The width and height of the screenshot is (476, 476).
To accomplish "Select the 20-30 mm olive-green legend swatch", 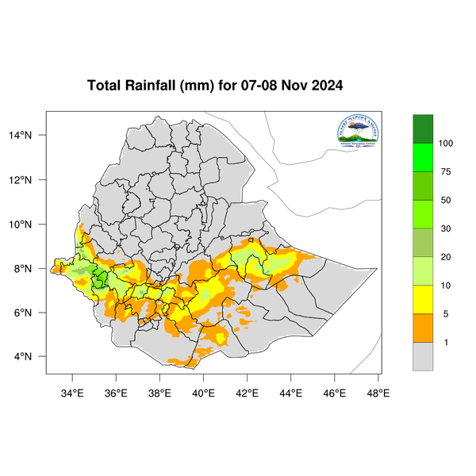I will [x=423, y=243].
